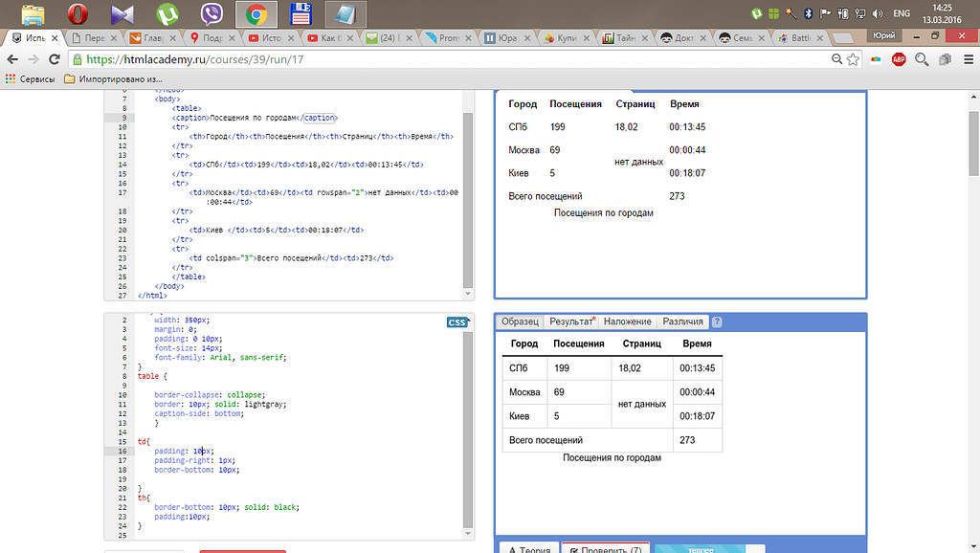Click the ENG language indicator

tap(902, 13)
